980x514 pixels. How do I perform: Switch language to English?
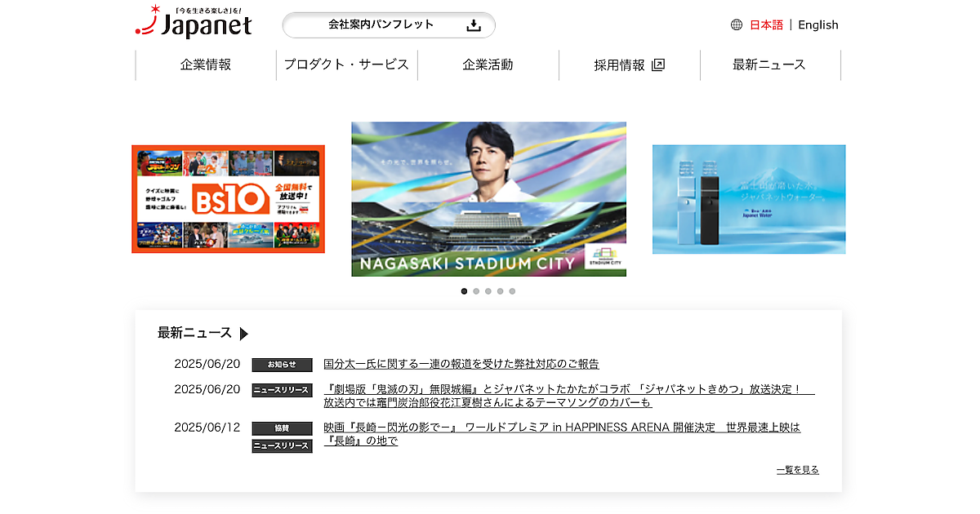click(x=818, y=24)
